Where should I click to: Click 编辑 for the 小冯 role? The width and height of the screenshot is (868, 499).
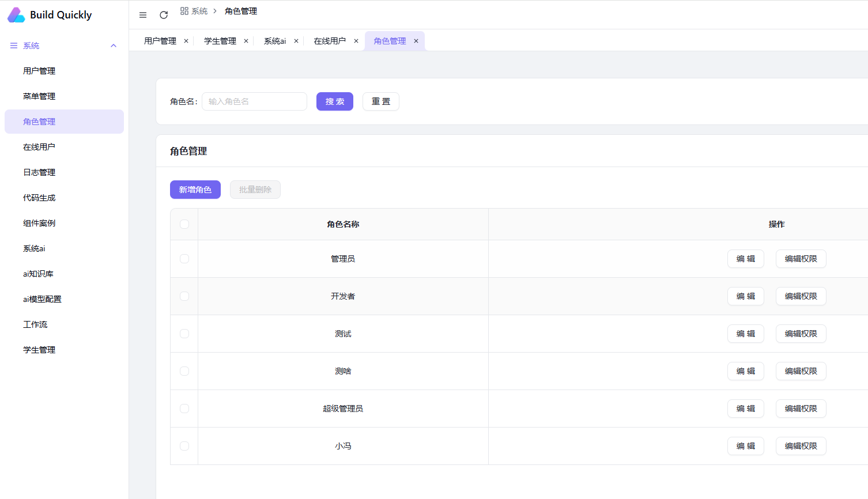tap(745, 446)
